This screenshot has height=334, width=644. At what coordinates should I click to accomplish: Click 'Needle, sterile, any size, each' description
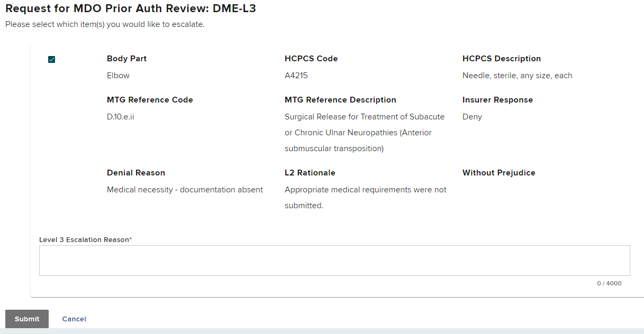[x=517, y=76]
